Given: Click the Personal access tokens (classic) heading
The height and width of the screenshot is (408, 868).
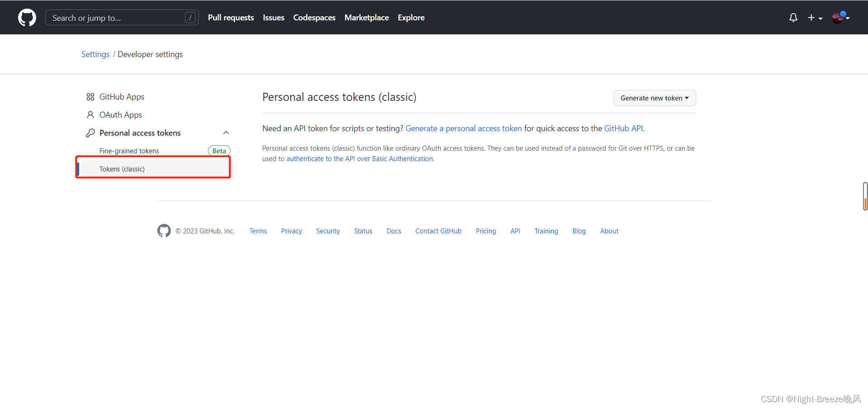Looking at the screenshot, I should tap(340, 97).
